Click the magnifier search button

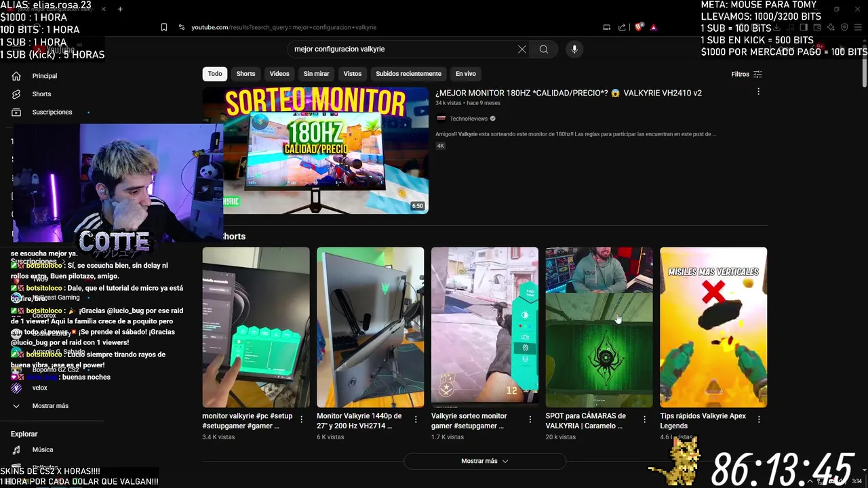(x=544, y=49)
